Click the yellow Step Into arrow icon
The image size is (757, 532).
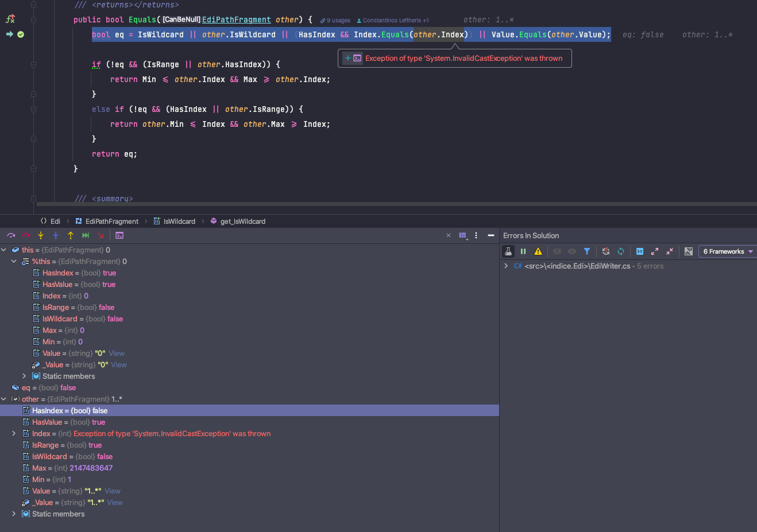point(41,235)
